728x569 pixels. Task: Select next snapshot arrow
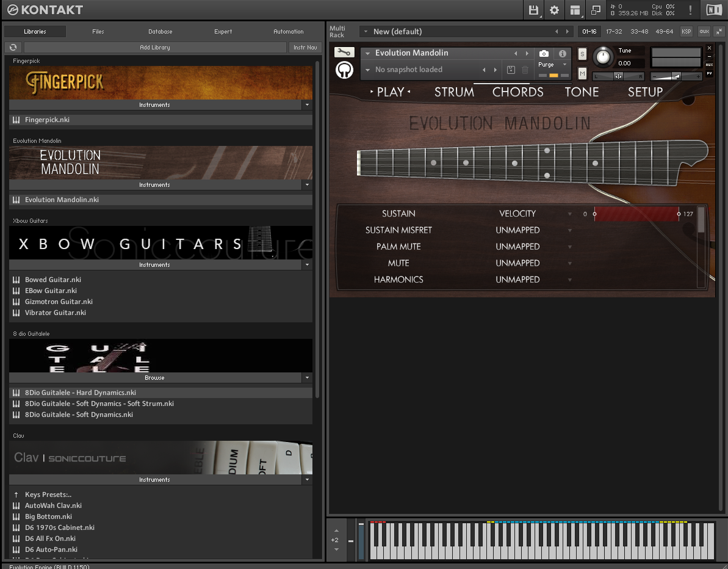[x=496, y=70]
